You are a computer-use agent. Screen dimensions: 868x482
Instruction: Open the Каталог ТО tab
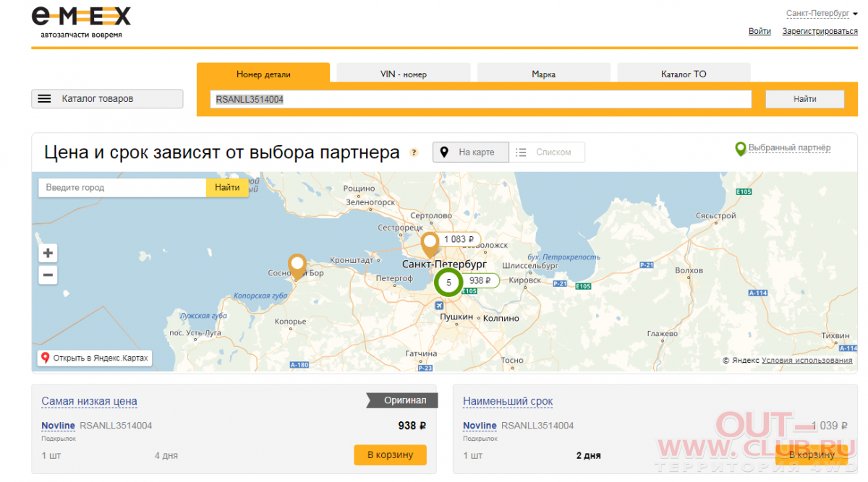pos(684,74)
